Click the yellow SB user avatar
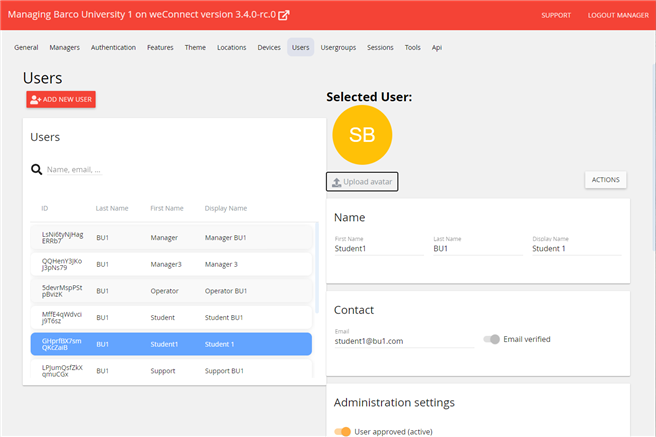The height and width of the screenshot is (437, 656). (362, 135)
